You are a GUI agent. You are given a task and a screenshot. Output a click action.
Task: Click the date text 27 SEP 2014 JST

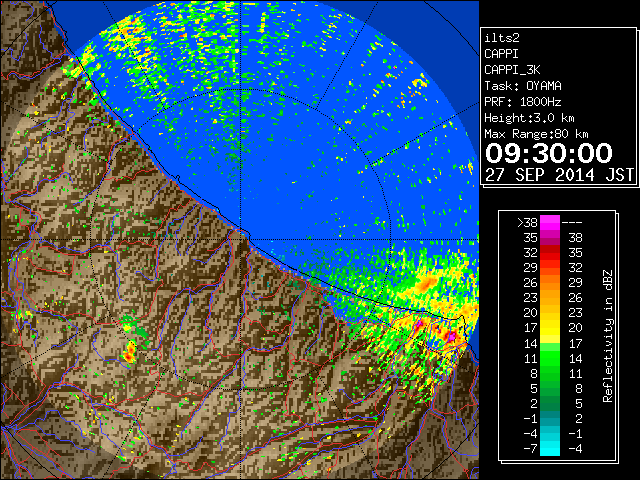point(559,175)
